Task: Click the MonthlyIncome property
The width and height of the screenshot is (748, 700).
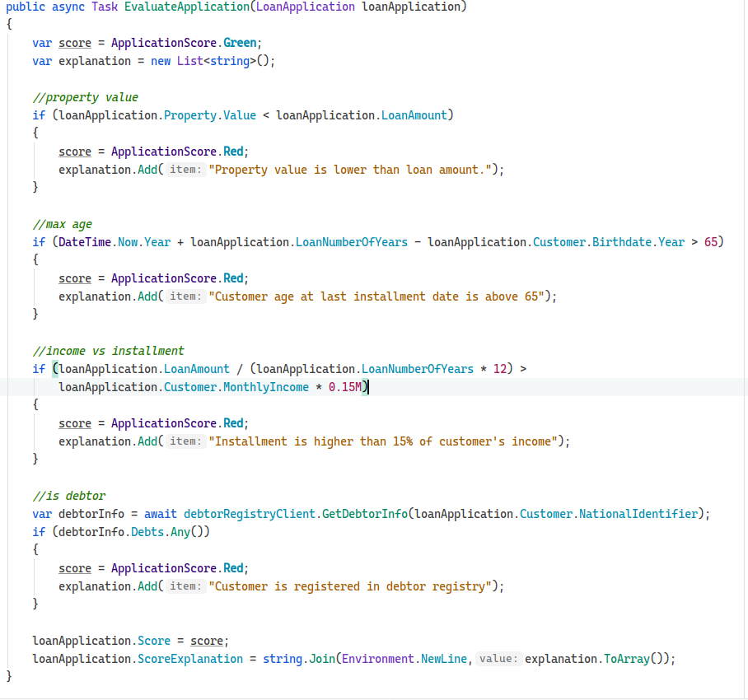Action: [265, 387]
